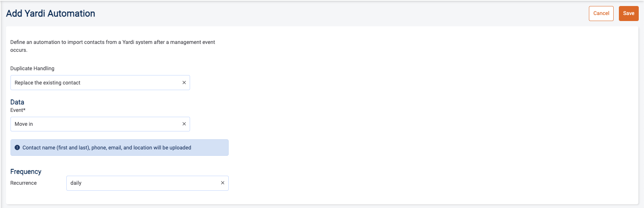Clear the Duplicate Handling selection
The width and height of the screenshot is (644, 208).
[x=184, y=83]
